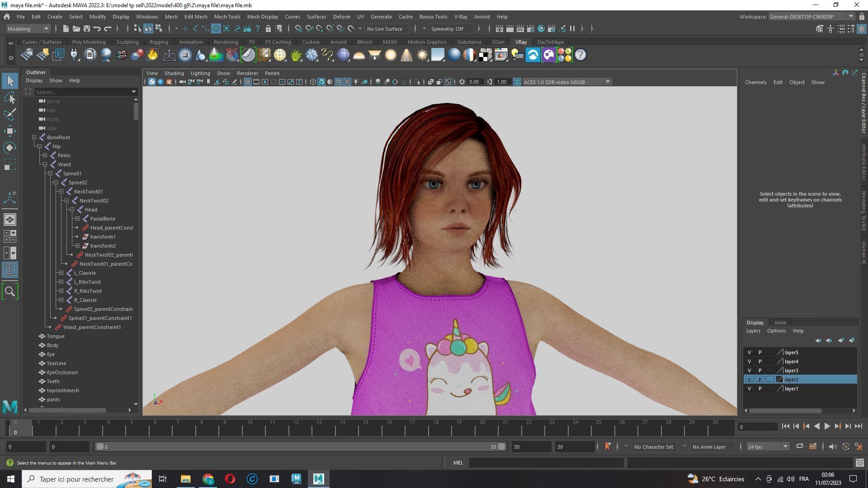
Task: Choose the Move tool in toolbox
Action: pyautogui.click(x=10, y=131)
